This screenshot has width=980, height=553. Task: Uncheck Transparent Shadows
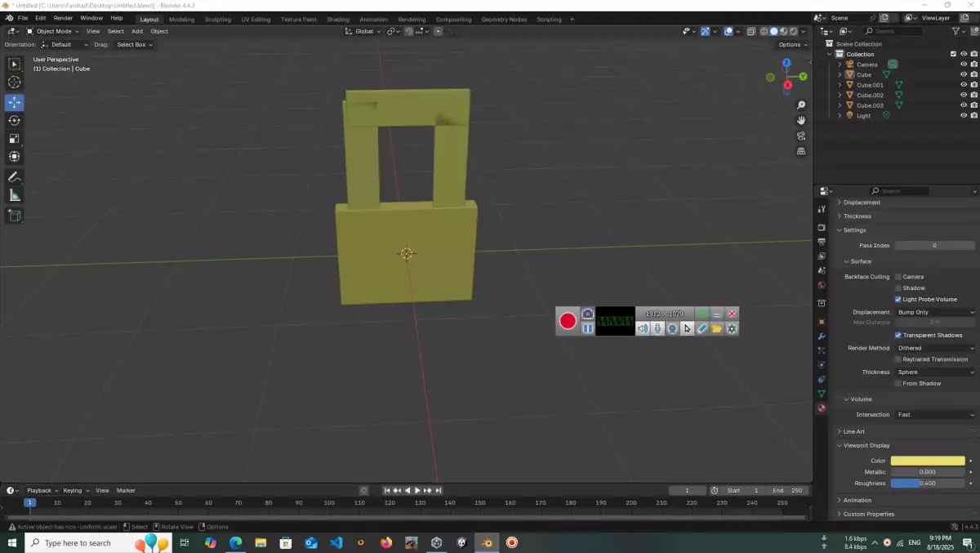point(898,335)
